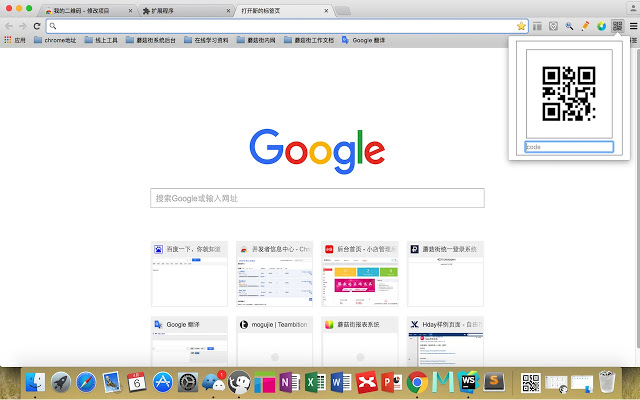Click the QR code extension icon in toolbar
The height and width of the screenshot is (400, 640).
point(617,26)
